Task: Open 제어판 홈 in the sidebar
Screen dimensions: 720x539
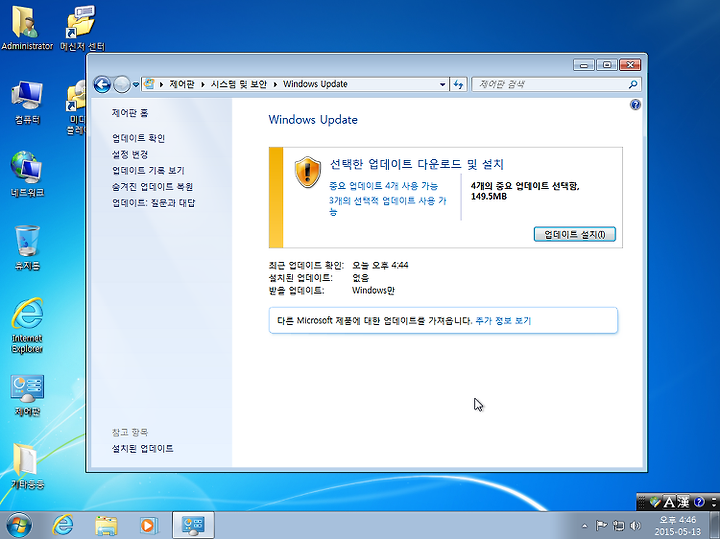Action: coord(130,113)
